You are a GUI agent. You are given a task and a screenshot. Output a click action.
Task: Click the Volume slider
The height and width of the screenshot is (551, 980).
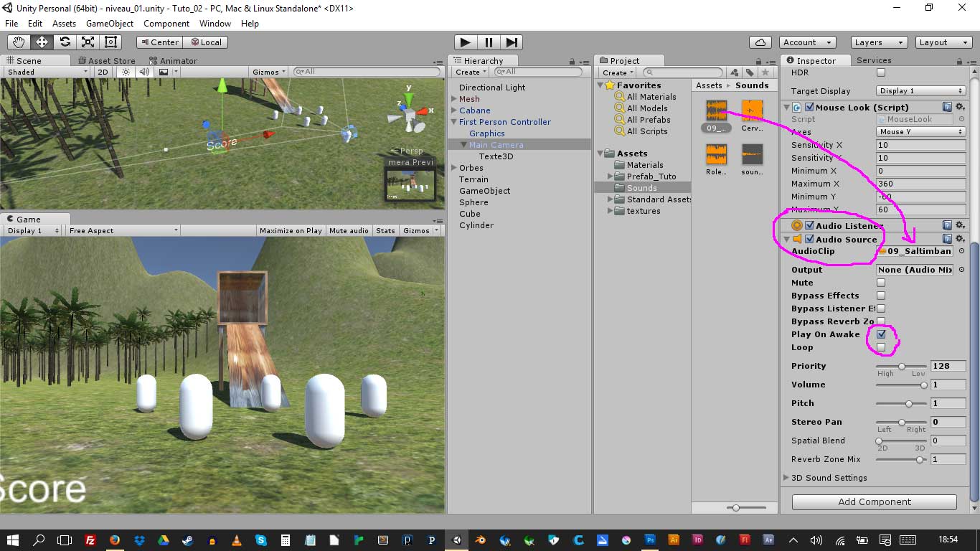901,385
